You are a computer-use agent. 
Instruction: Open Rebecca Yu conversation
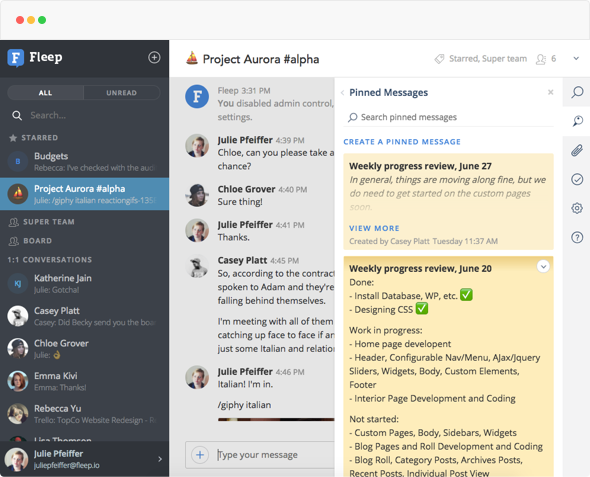tap(84, 414)
